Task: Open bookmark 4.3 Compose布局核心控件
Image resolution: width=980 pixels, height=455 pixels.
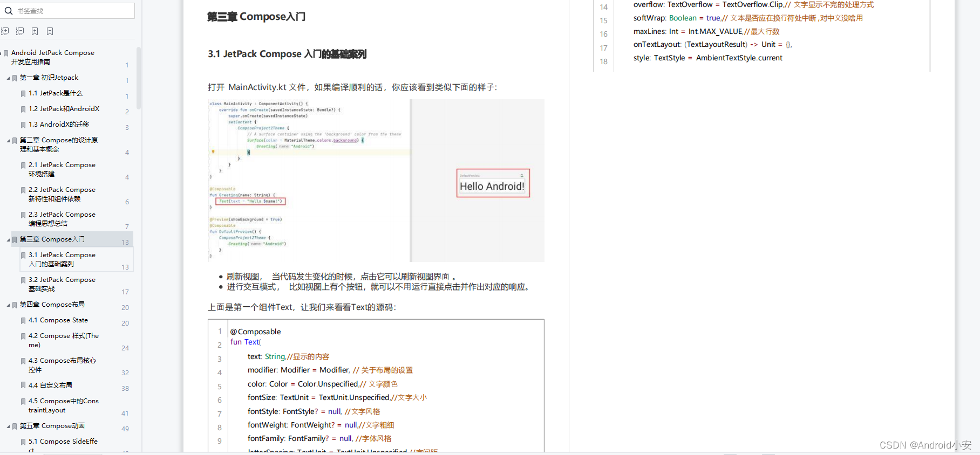Action: [x=62, y=365]
